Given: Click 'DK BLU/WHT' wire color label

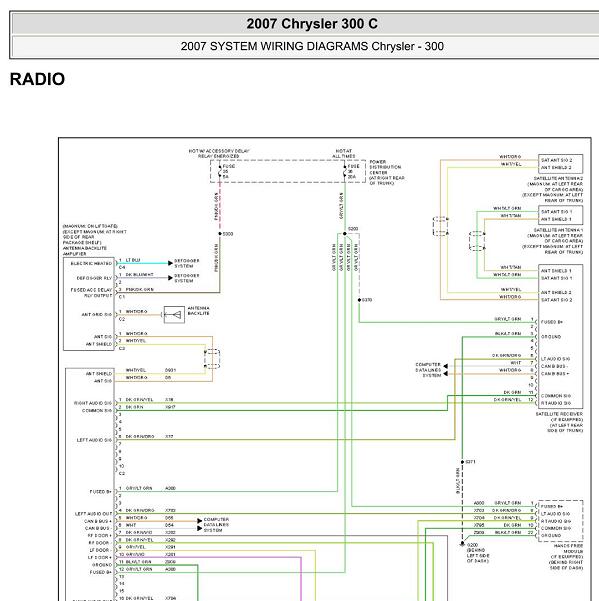Looking at the screenshot, I should [139, 275].
